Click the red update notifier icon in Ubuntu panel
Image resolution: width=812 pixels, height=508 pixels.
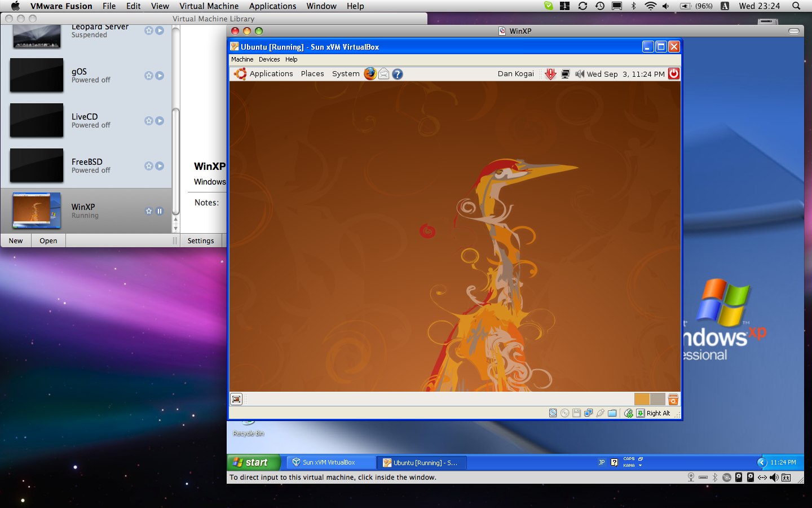pos(550,74)
